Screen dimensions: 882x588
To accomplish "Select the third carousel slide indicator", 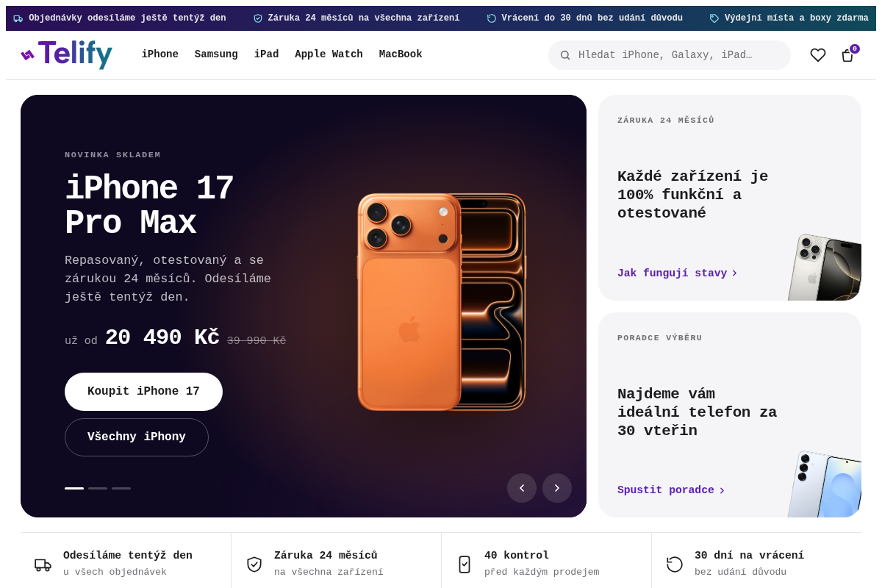I will point(121,488).
